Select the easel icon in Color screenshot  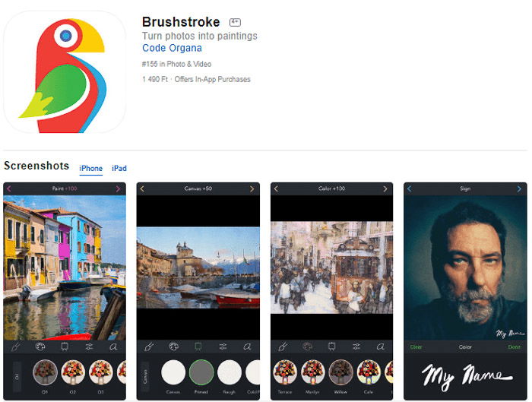coord(332,347)
